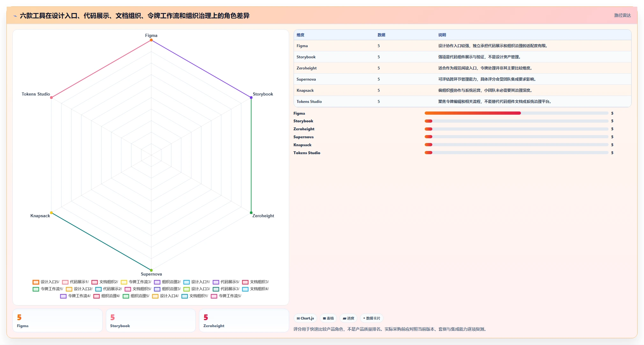Toggle the 代码展示5/ legend item
644x345 pixels.
[226, 282]
